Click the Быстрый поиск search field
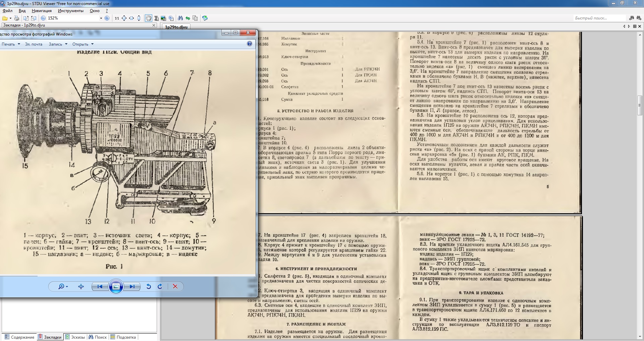The image size is (644, 341). click(599, 18)
